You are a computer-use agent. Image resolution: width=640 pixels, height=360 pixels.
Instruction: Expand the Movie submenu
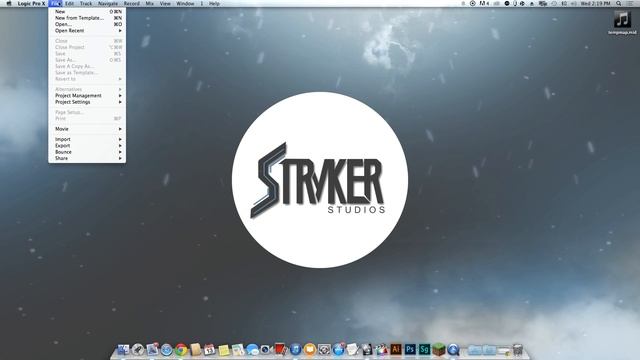tap(87, 129)
